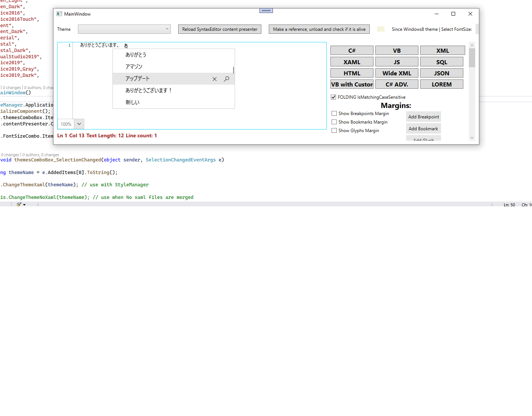Click the code cleanup brush icon in bottom toolbar

pyautogui.click(x=19, y=204)
